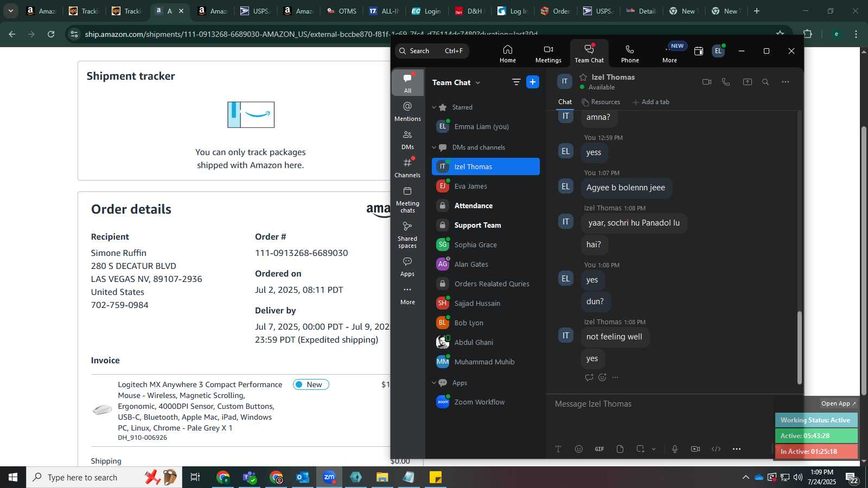Open Apps in Zoom sidebar
The height and width of the screenshot is (488, 868).
(407, 267)
